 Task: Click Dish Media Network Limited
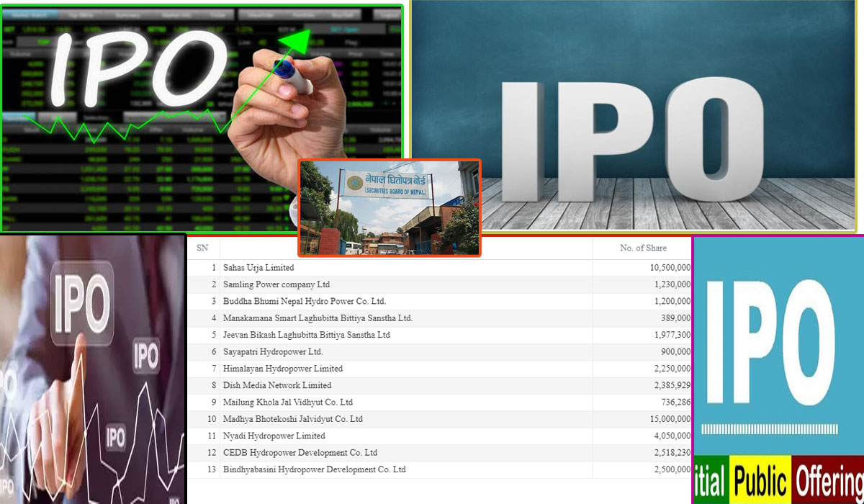277,385
